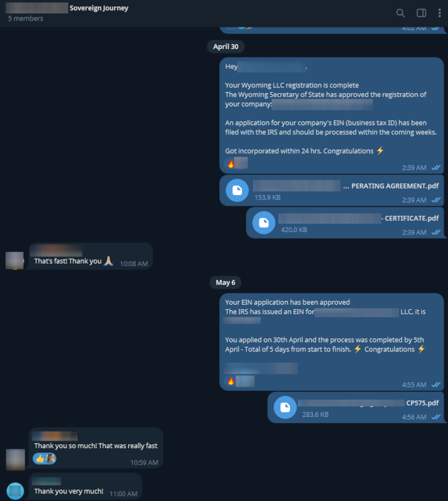
Task: Download the OPERATING AGREEMENT.pdf file icon
Action: point(237,191)
